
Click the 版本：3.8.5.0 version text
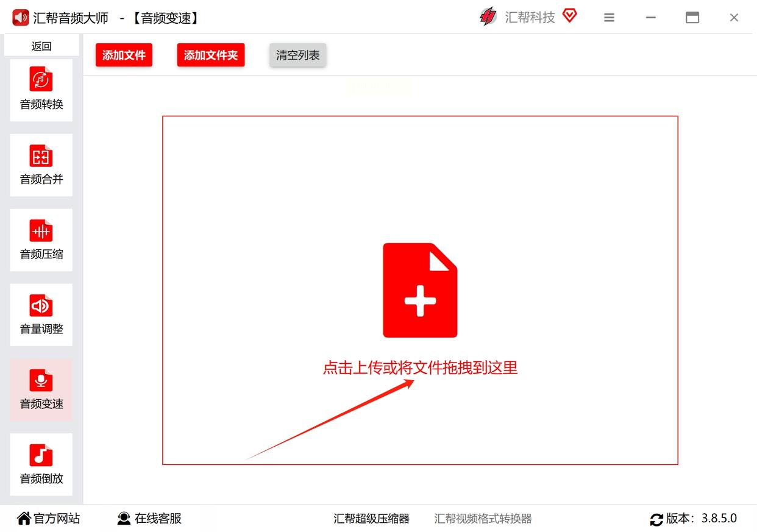702,519
